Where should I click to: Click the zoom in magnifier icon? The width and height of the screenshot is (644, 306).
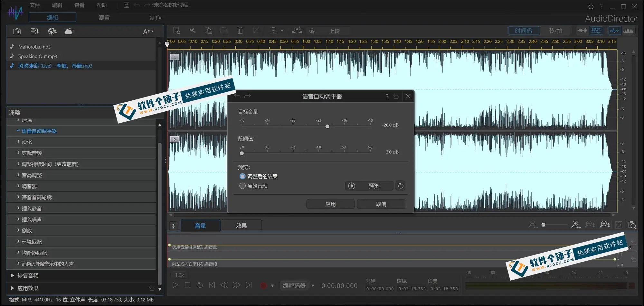[x=575, y=225]
